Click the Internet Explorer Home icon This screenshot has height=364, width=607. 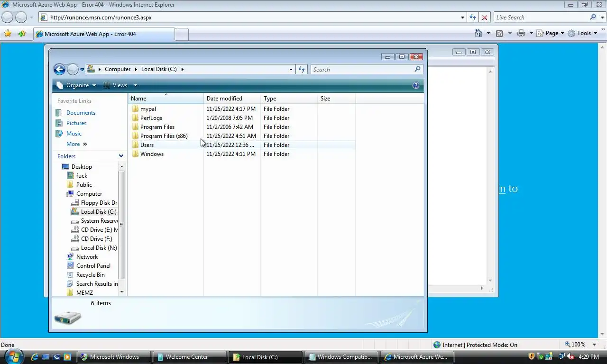click(x=478, y=33)
